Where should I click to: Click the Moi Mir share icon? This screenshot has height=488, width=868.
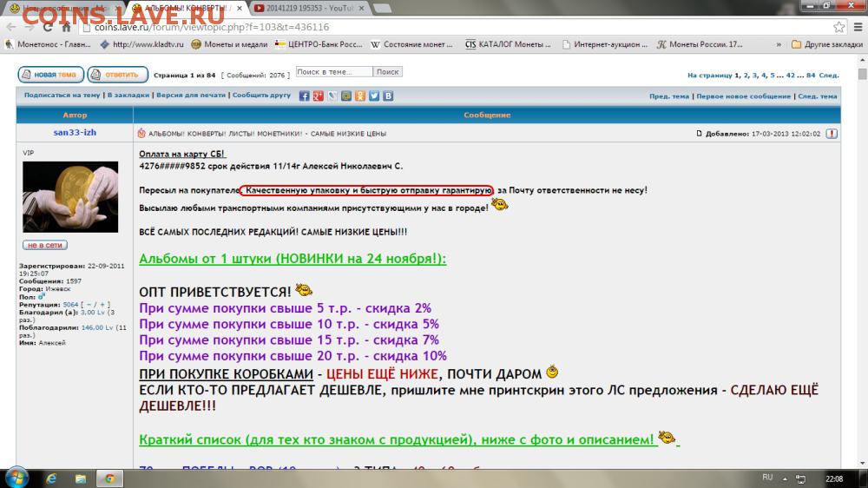[346, 96]
